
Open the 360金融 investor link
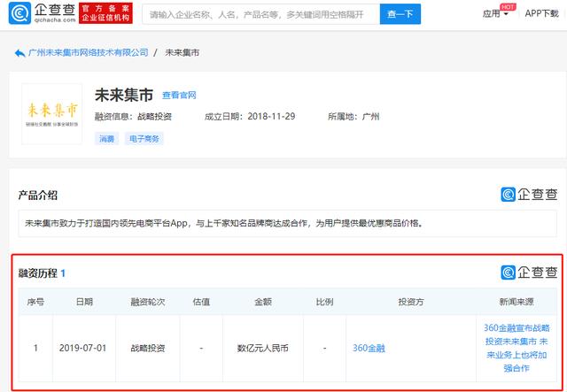pos(369,349)
